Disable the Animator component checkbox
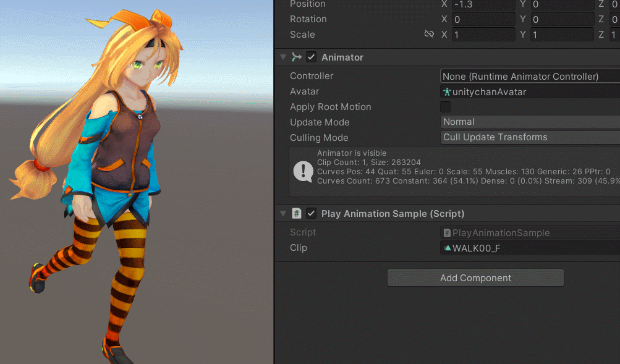The image size is (620, 364). click(x=311, y=57)
